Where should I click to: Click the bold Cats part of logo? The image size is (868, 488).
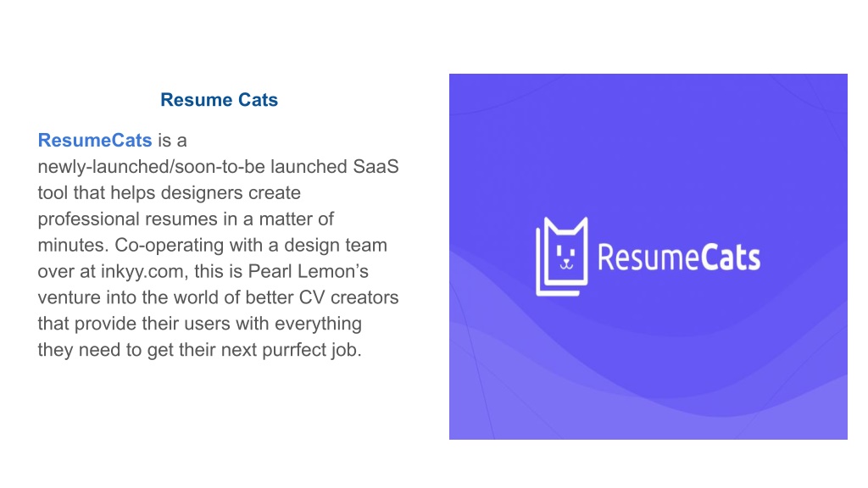(731, 258)
